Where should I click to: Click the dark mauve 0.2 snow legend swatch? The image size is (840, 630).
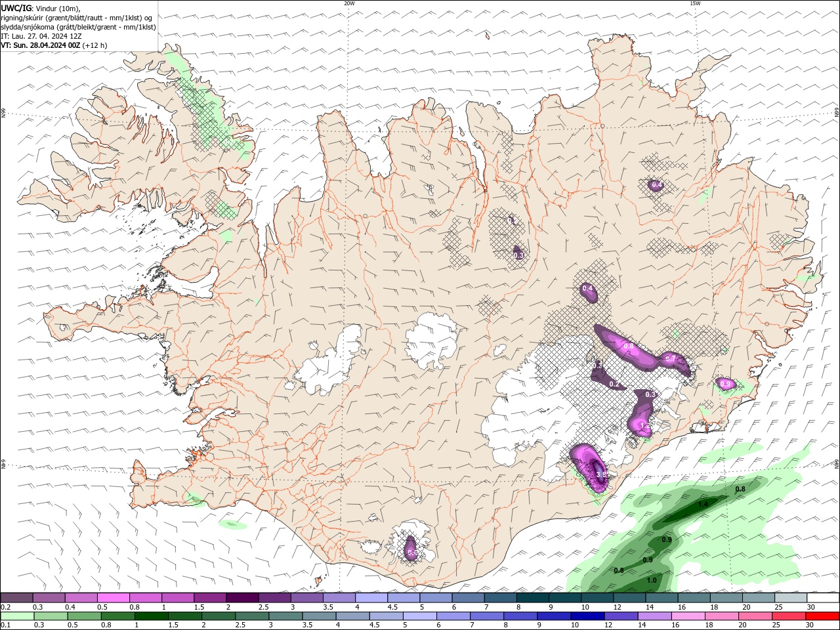tap(16, 598)
